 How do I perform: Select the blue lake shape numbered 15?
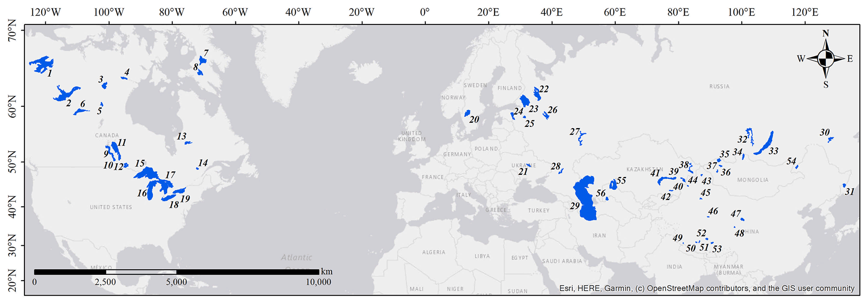pyautogui.click(x=147, y=173)
